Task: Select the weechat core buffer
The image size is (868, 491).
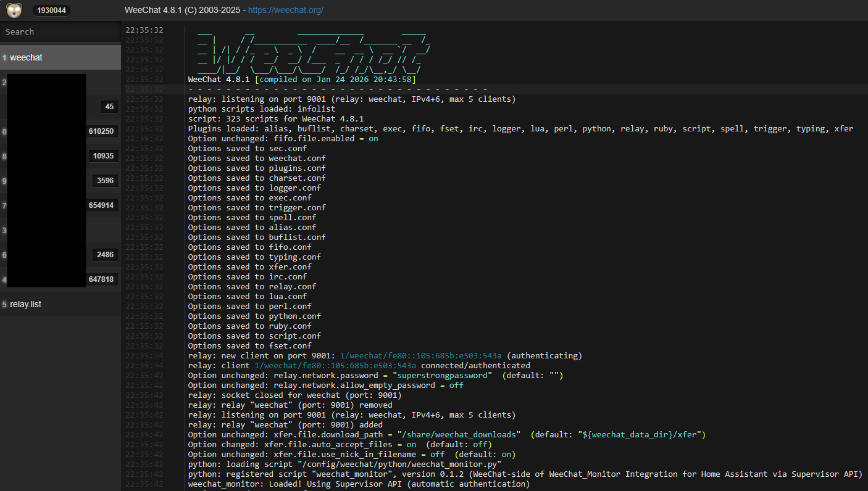Action: (61, 57)
